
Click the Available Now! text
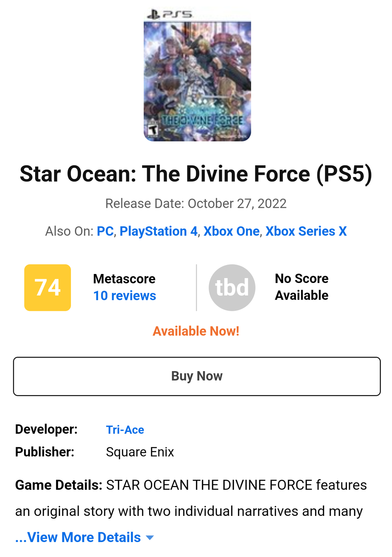pyautogui.click(x=196, y=331)
